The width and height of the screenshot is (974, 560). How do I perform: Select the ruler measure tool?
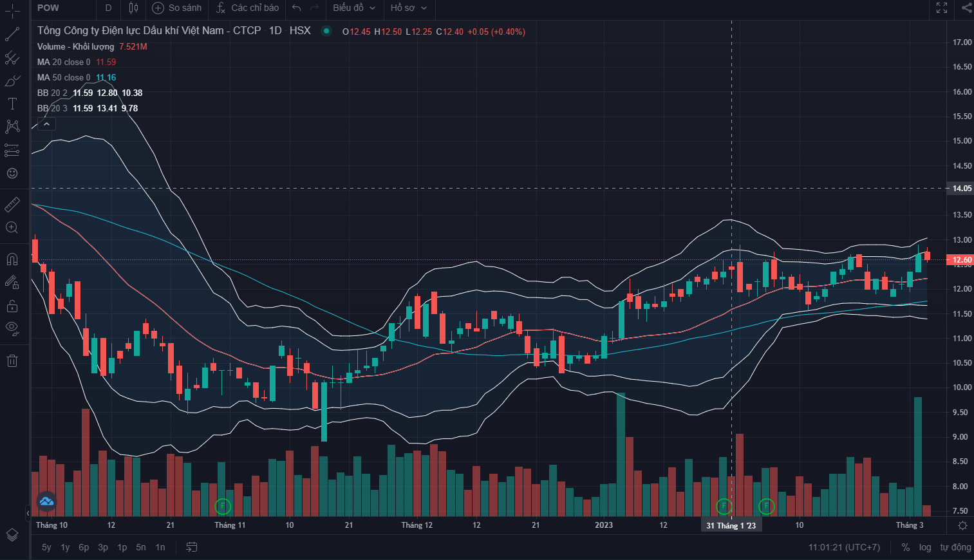pyautogui.click(x=12, y=205)
